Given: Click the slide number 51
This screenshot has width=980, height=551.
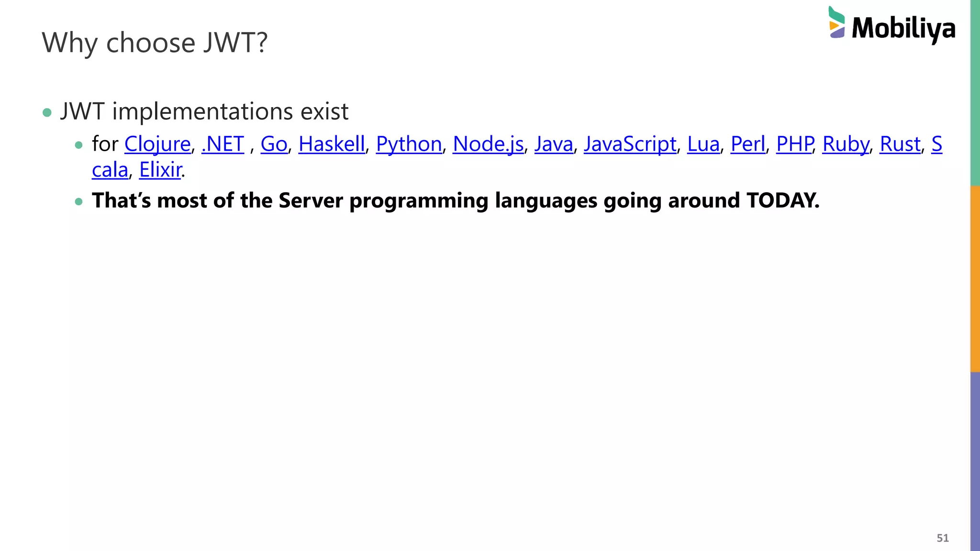Looking at the screenshot, I should pos(942,538).
